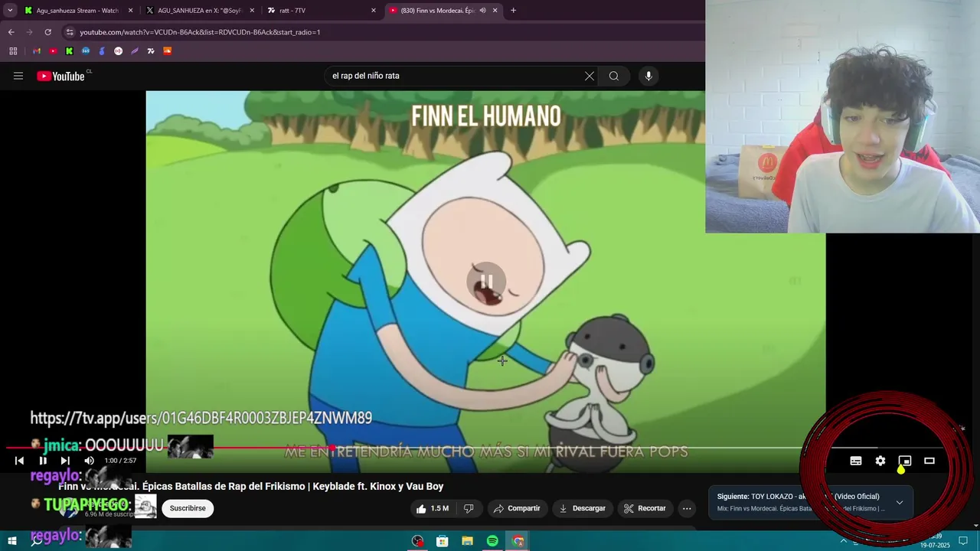980x551 pixels.
Task: Toggle subtitles in the player
Action: tap(856, 461)
